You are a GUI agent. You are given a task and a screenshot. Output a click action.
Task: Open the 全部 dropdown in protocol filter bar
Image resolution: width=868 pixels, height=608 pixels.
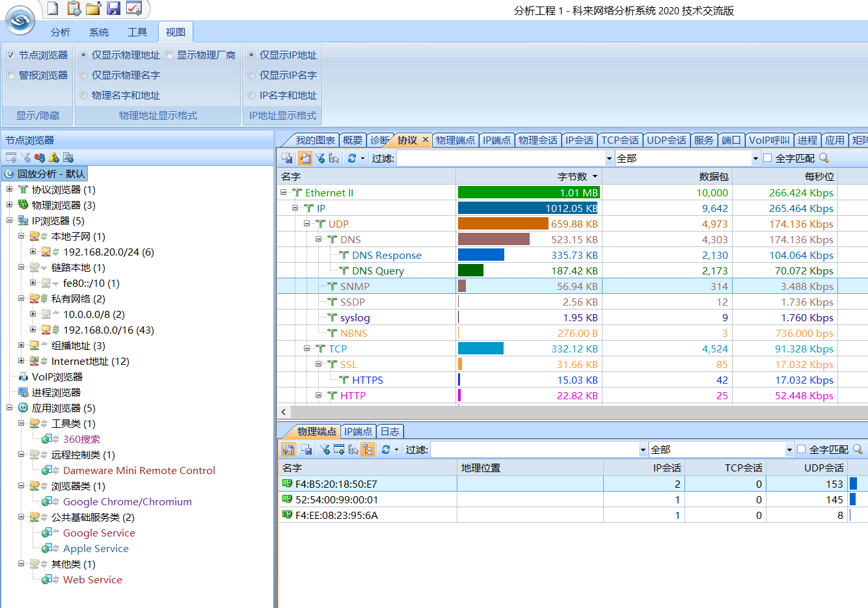click(755, 158)
